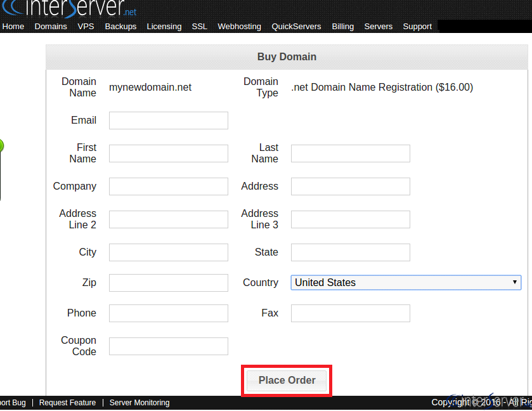Open the Request Feature footer link
This screenshot has height=411, width=532.
coord(67,403)
